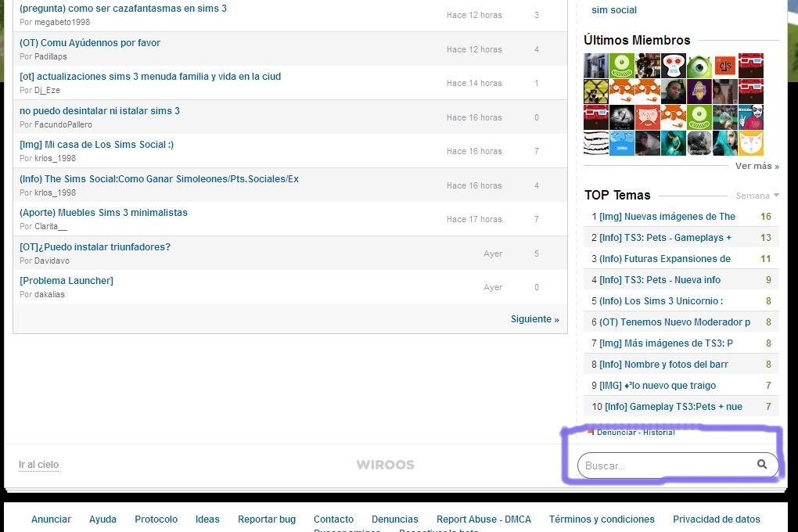The image size is (798, 532).
Task: Click the Historial link
Action: coord(659,432)
